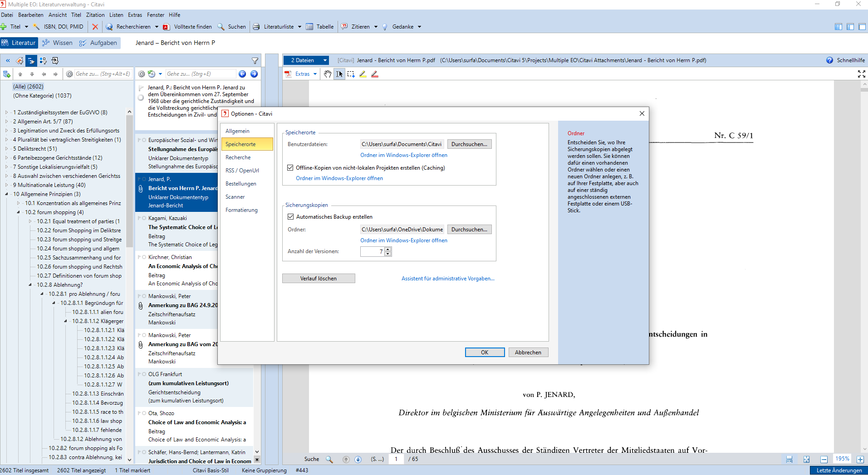This screenshot has height=475, width=868.
Task: Activate the text selection cursor tool
Action: (339, 74)
